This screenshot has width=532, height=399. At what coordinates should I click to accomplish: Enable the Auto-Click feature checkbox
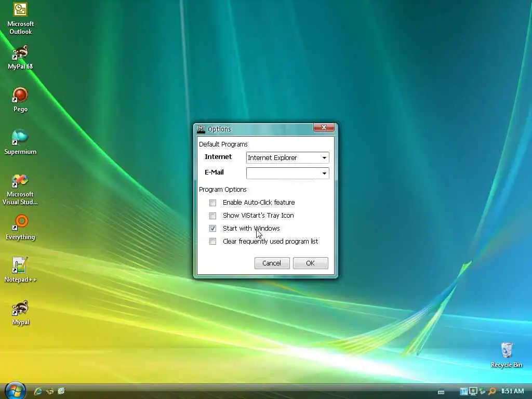pos(212,203)
